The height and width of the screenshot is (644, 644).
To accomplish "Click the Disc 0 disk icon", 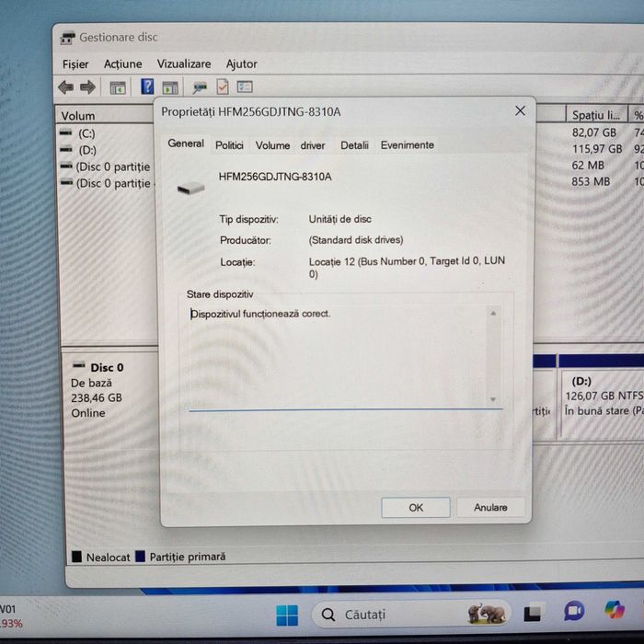I will click(78, 365).
